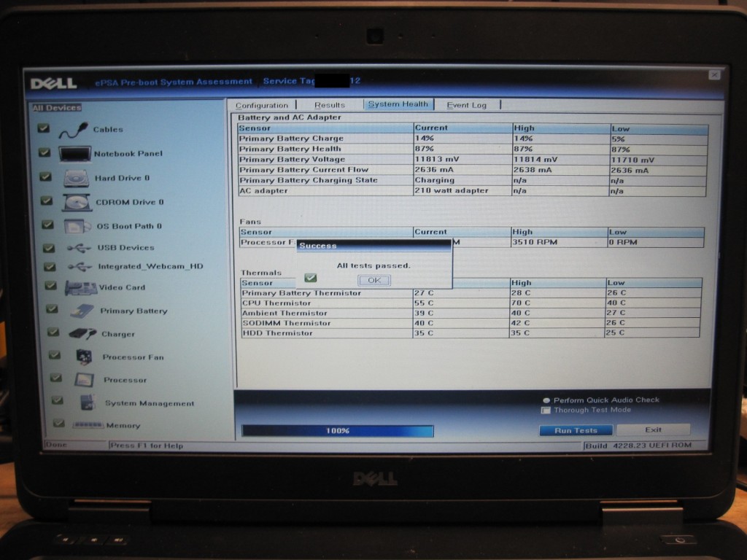Click the Thermals section heading
The width and height of the screenshot is (747, 560).
261,273
